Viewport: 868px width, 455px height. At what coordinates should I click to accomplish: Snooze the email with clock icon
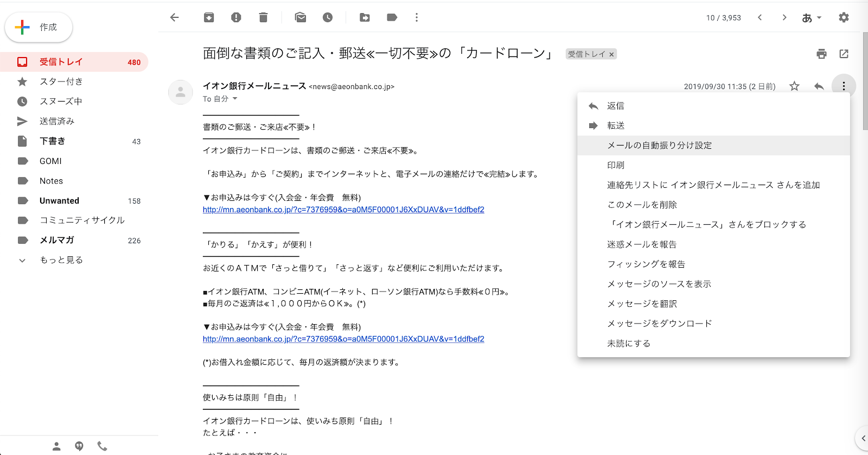point(328,17)
